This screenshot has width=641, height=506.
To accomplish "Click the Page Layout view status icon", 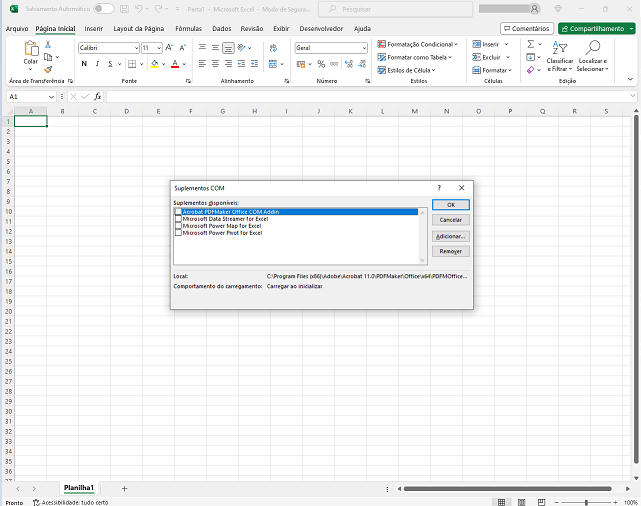I will point(522,502).
